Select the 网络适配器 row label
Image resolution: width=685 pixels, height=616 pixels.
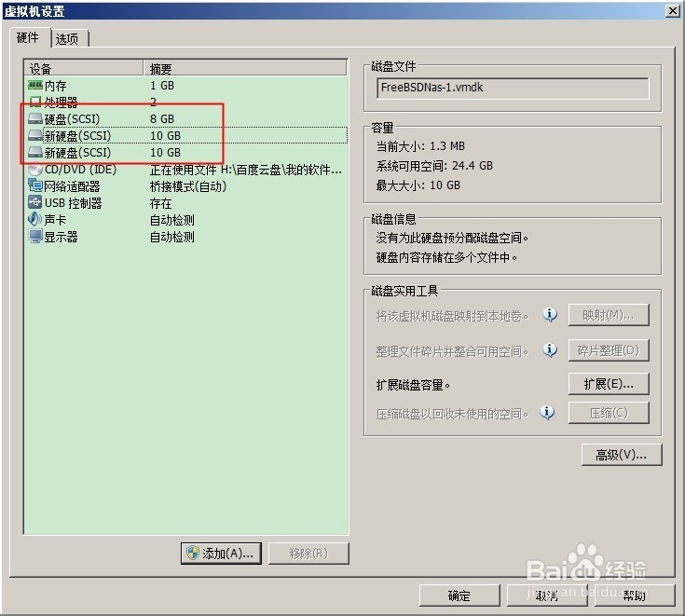click(x=72, y=186)
